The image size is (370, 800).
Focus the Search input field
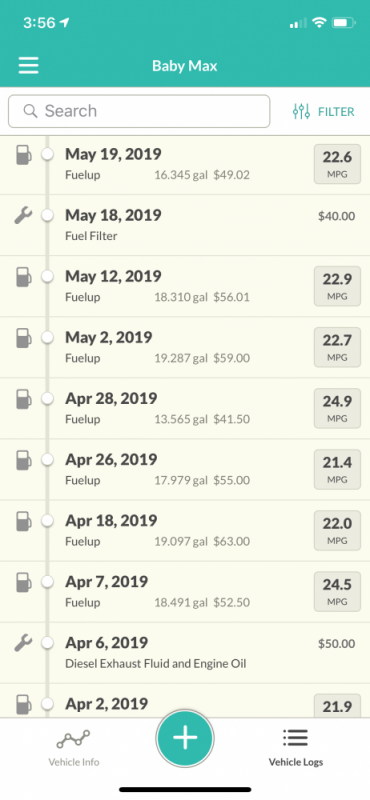click(139, 111)
